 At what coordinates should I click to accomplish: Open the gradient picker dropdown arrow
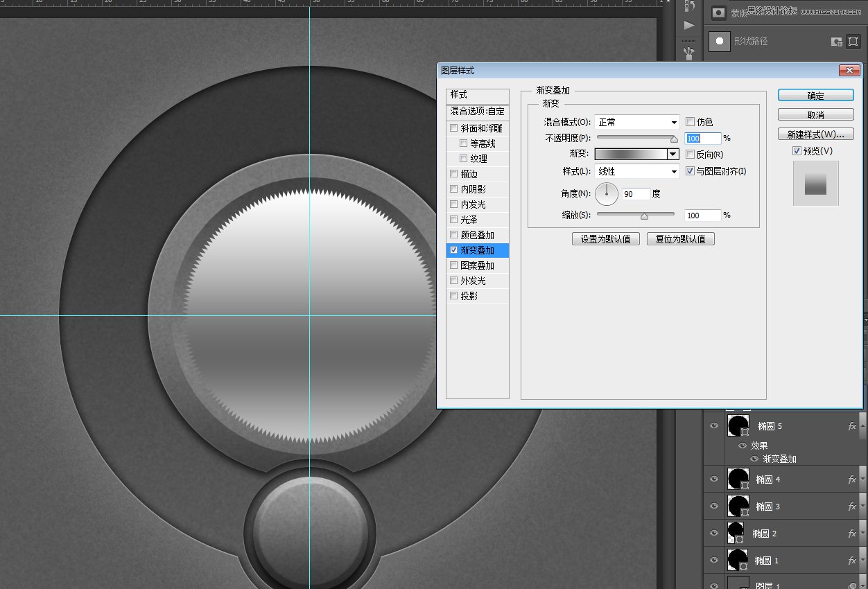coord(672,155)
